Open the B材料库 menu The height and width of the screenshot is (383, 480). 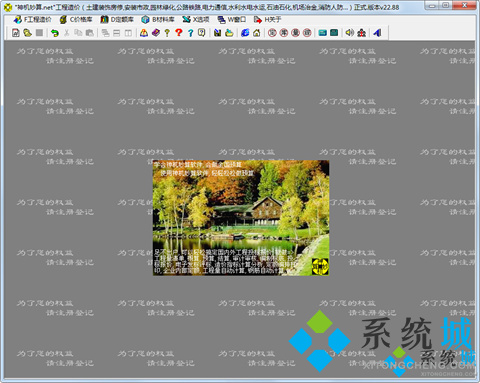[158, 20]
